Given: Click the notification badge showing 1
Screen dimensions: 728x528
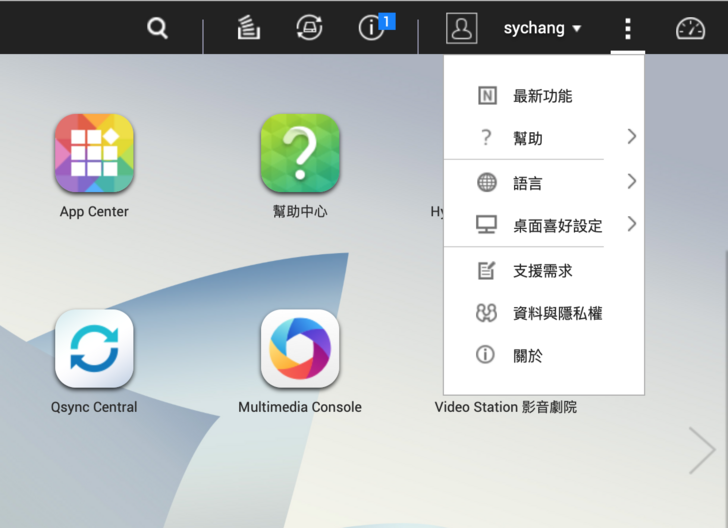Looking at the screenshot, I should [387, 21].
